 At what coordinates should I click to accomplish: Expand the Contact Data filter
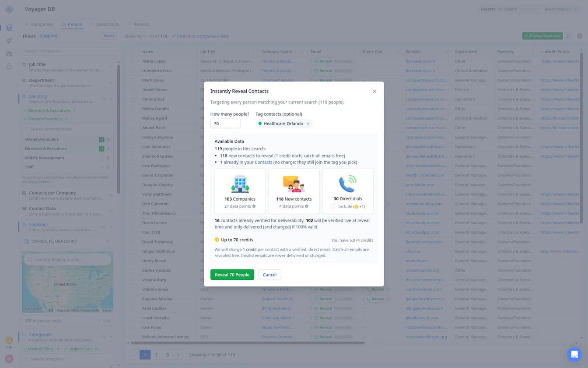pyautogui.click(x=111, y=211)
